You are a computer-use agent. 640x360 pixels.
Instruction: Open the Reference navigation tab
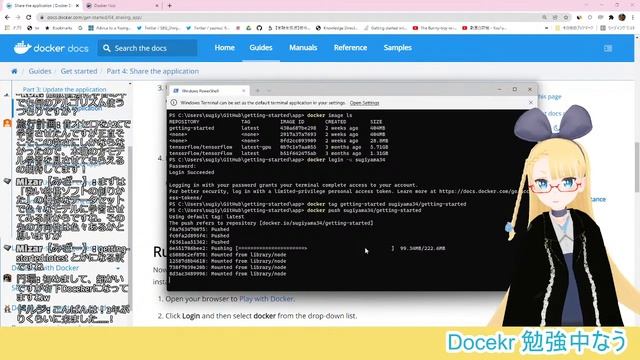350,48
